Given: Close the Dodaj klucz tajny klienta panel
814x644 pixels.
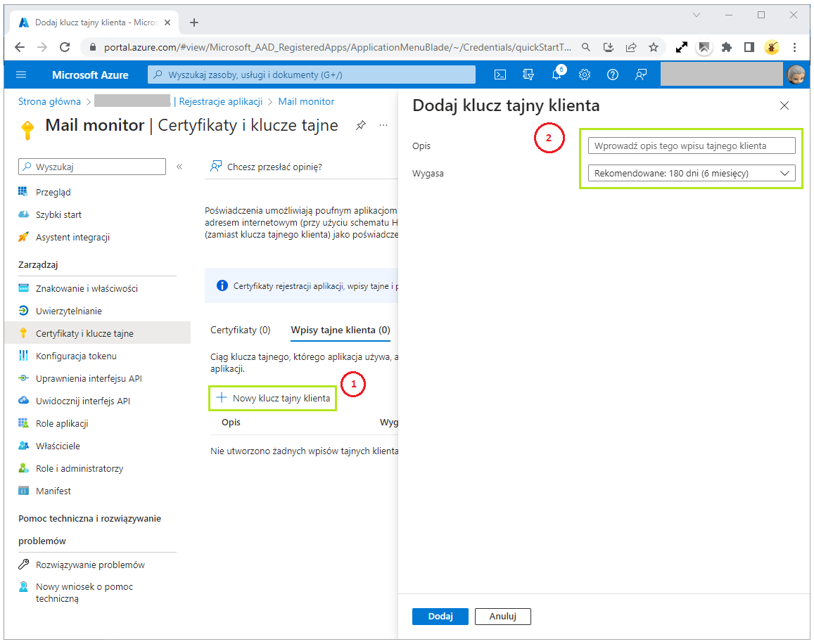Looking at the screenshot, I should tap(784, 106).
